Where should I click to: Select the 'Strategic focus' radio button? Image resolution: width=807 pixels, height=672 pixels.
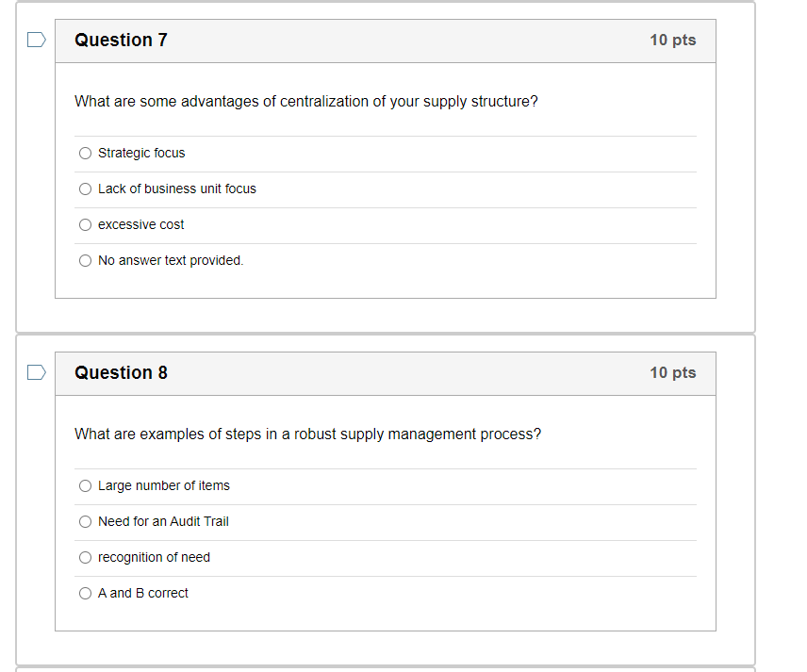[86, 153]
